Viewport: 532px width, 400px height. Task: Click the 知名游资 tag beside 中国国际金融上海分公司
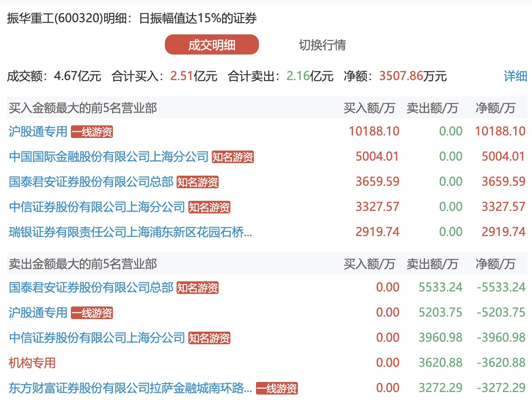pos(233,157)
